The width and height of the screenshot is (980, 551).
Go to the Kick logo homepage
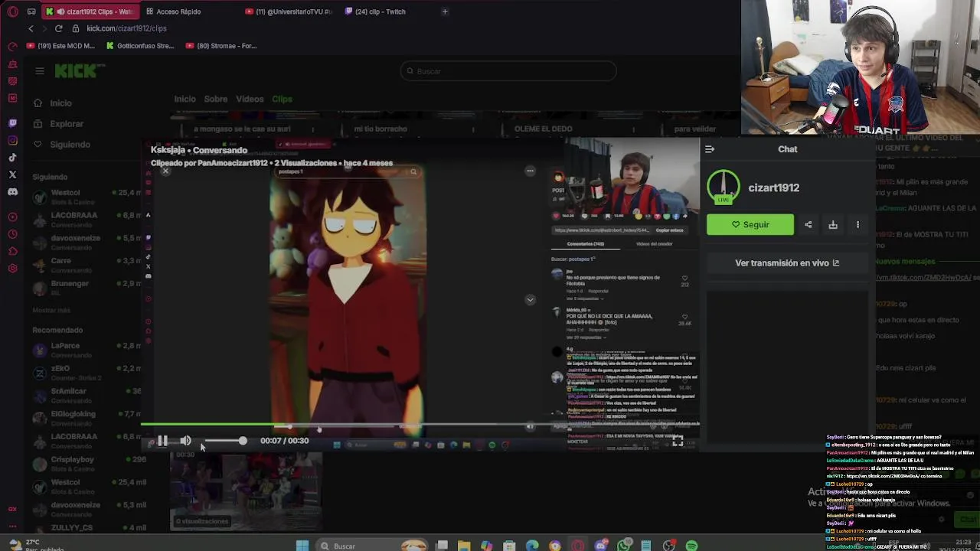[x=75, y=71]
